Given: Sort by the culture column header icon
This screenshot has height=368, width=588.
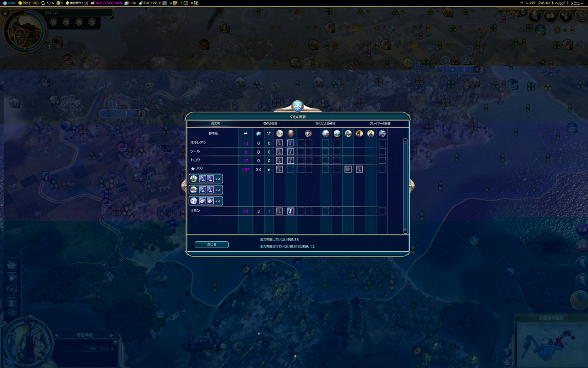Looking at the screenshot, I should pos(246,133).
